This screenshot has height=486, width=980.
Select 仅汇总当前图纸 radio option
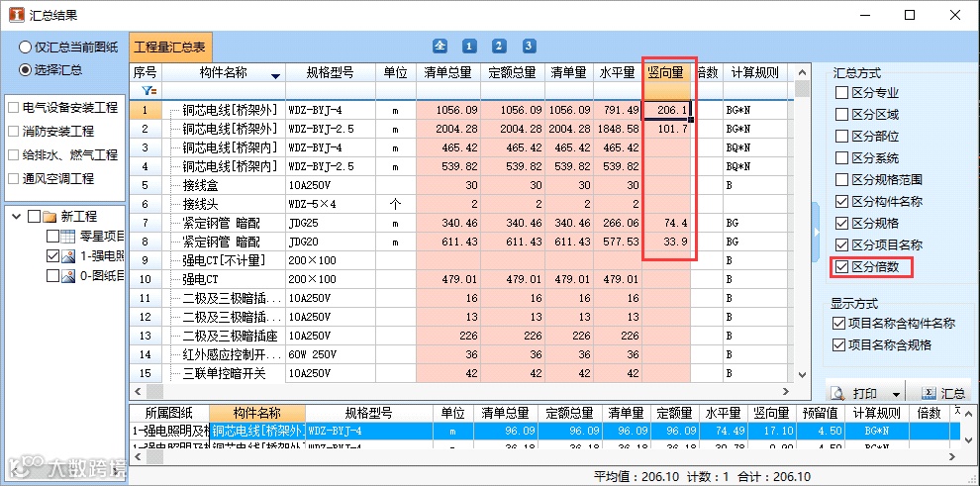25,47
